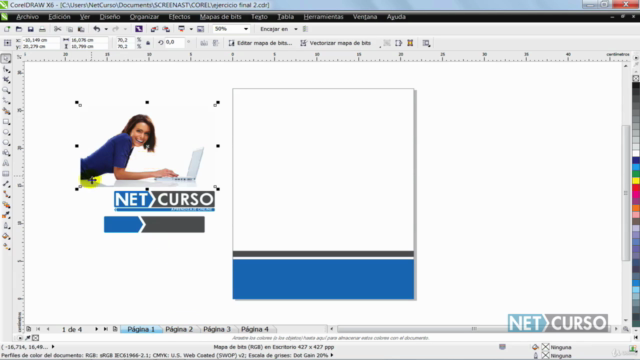Select the Fill tool
This screenshot has width=640, height=360.
coord(6,236)
